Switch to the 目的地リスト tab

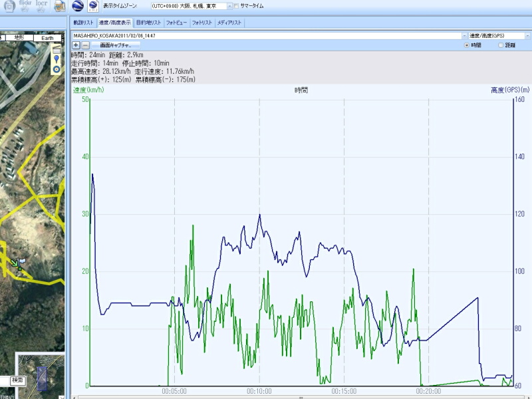(x=148, y=23)
